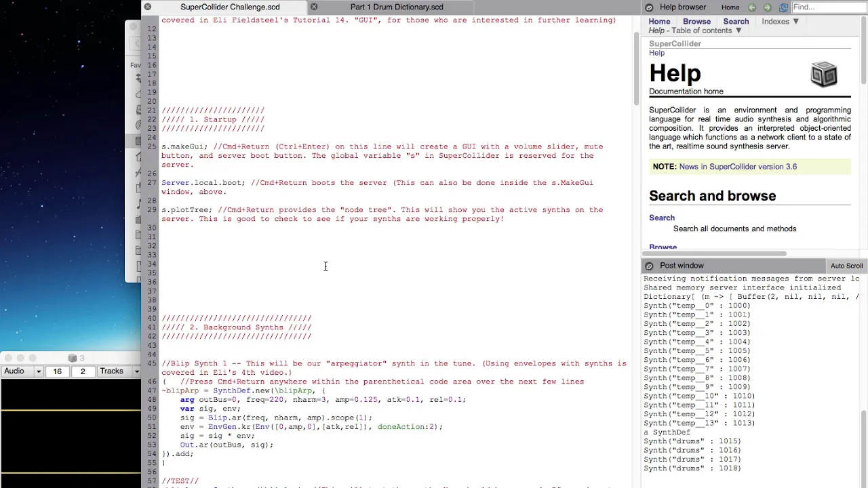
Task: Click the '1. Startup' comment header
Action: tap(213, 119)
